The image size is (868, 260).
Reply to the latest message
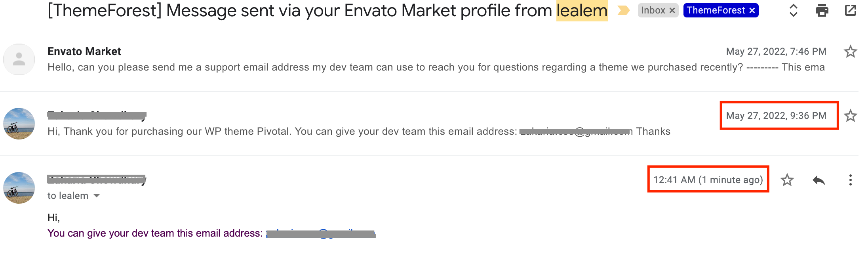pos(819,180)
